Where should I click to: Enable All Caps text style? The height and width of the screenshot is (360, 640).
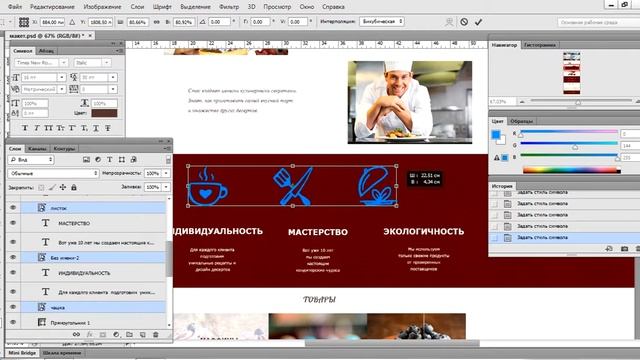(x=49, y=128)
